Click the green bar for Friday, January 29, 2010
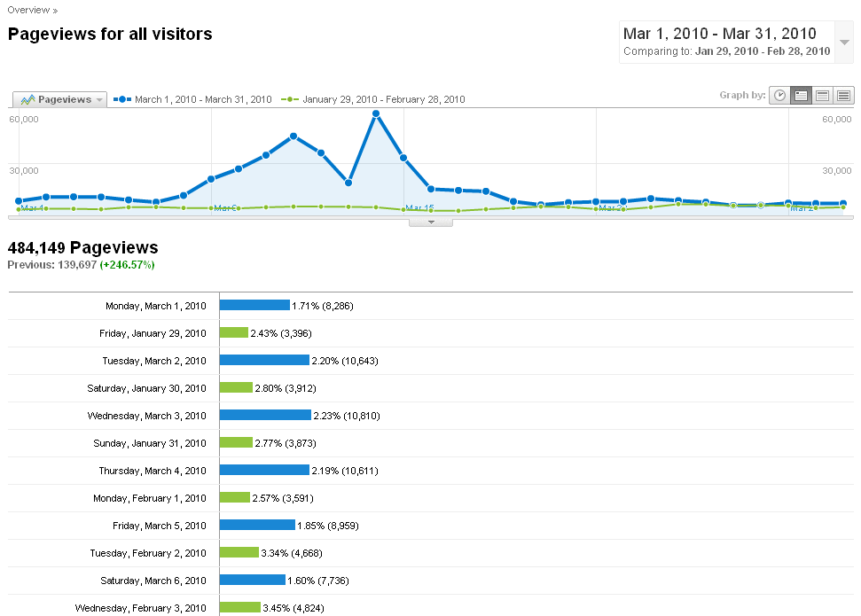The image size is (861, 616). (234, 332)
